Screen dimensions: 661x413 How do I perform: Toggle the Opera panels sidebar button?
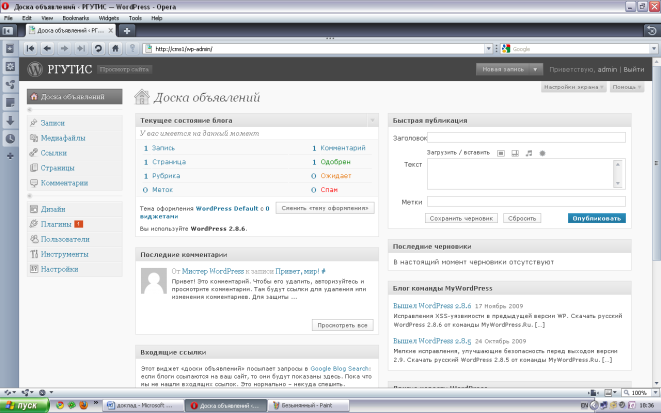[8, 31]
